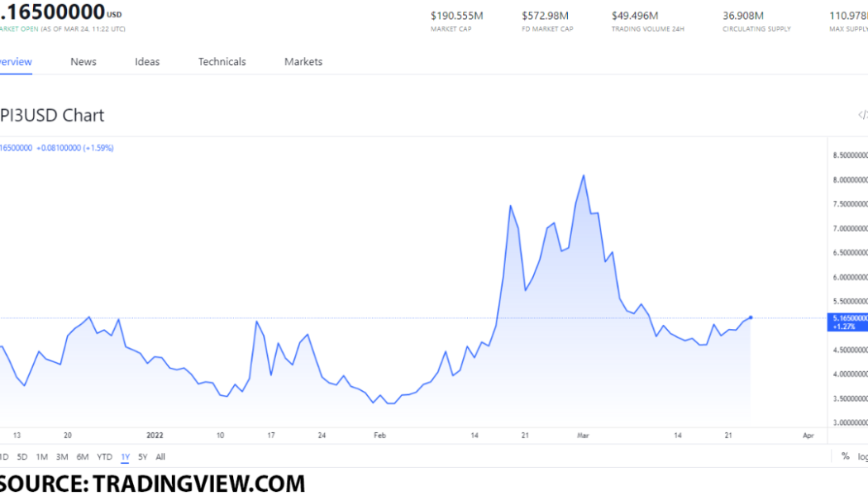Toggle the log scale option
Screen dimensions: 868x496
pyautogui.click(x=862, y=456)
